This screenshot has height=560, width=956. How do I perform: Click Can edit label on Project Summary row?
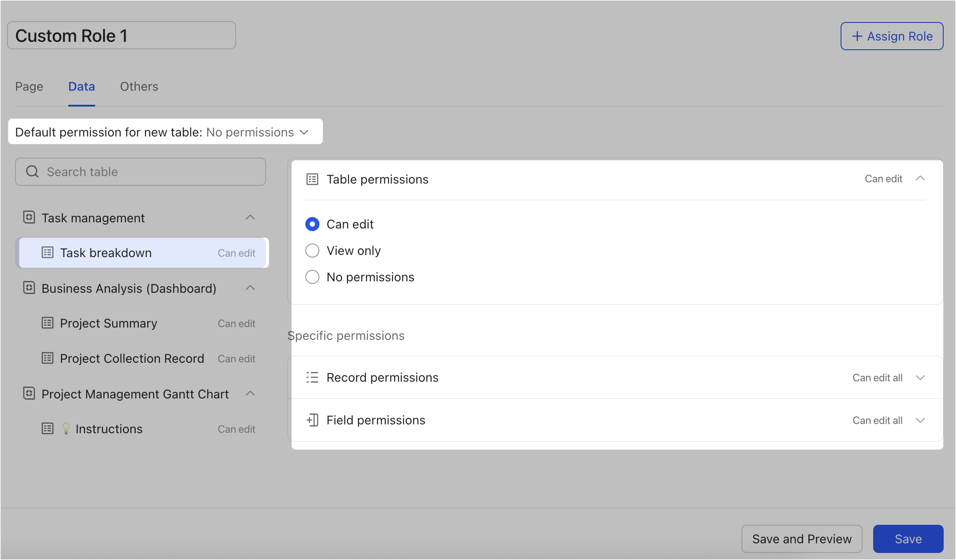tap(237, 324)
